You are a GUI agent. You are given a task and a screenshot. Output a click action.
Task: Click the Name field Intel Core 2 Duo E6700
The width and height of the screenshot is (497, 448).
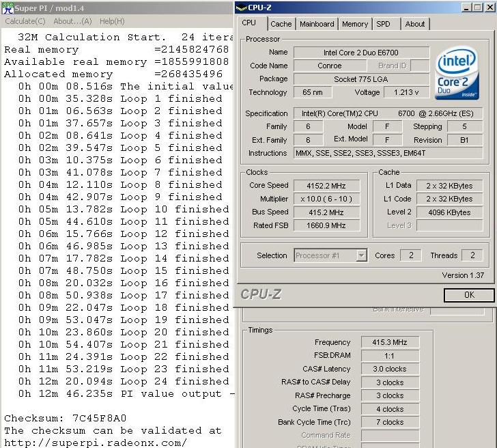point(361,53)
